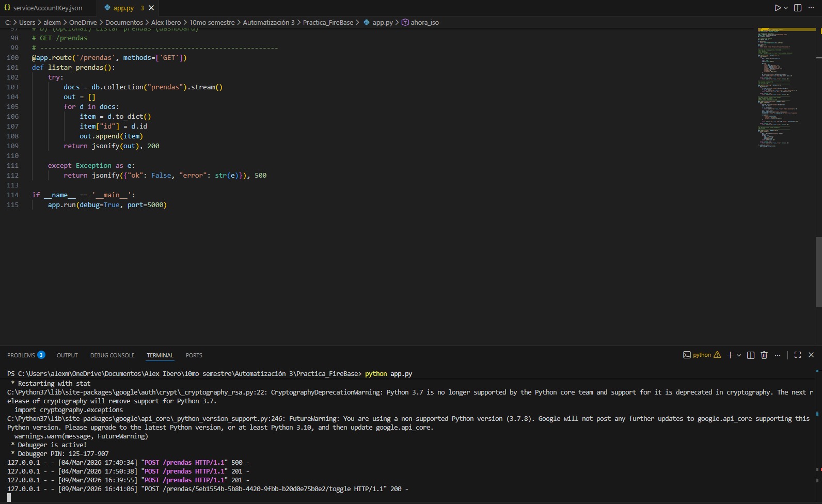This screenshot has height=504, width=822.
Task: Split the editor to the right
Action: (x=798, y=8)
